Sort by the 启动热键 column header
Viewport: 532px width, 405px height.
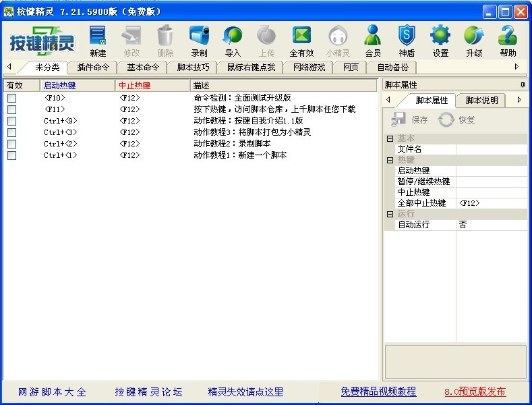click(x=78, y=85)
